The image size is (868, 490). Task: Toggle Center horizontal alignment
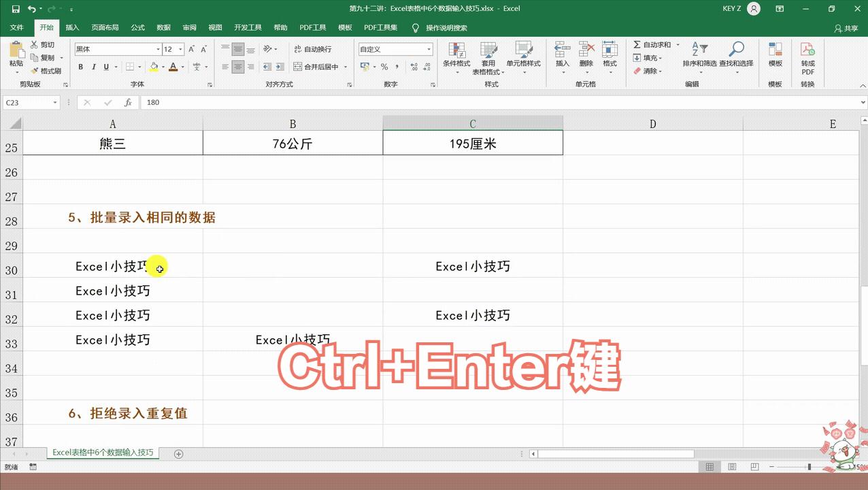click(x=238, y=67)
